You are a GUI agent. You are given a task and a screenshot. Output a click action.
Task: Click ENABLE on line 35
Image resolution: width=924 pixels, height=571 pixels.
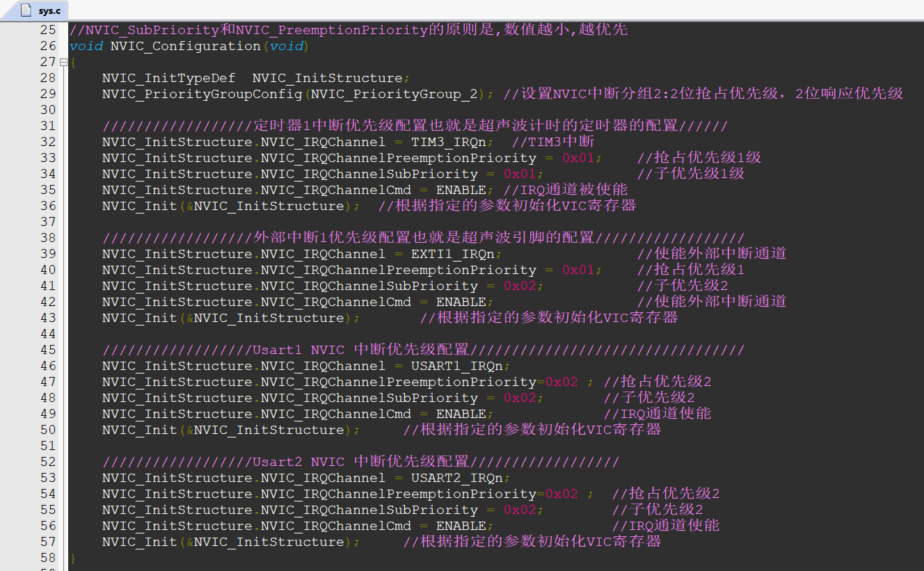pyautogui.click(x=461, y=190)
